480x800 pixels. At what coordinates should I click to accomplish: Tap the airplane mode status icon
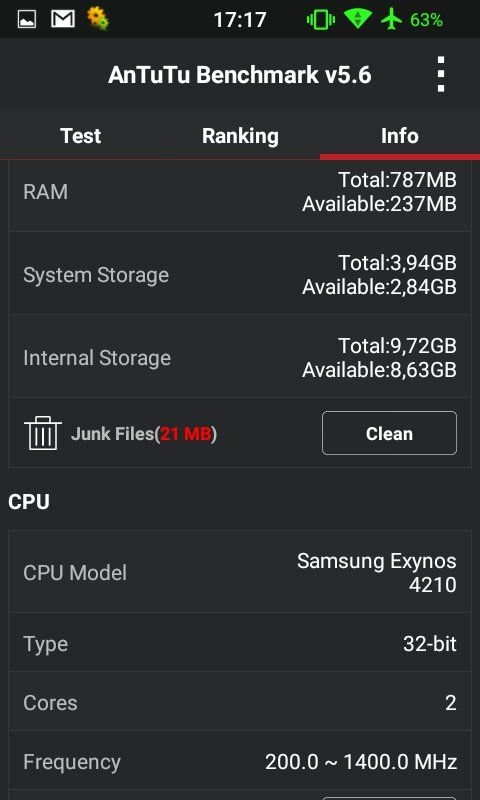pos(391,20)
